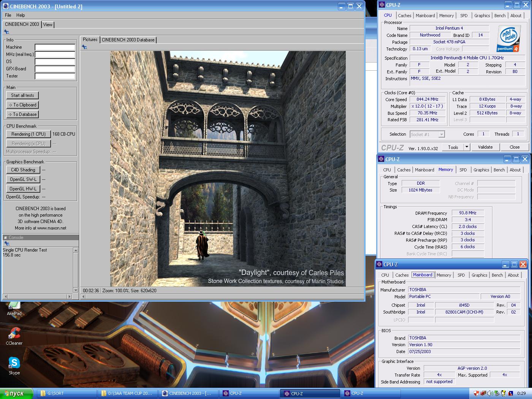Click the i845D chipset value

(x=464, y=305)
